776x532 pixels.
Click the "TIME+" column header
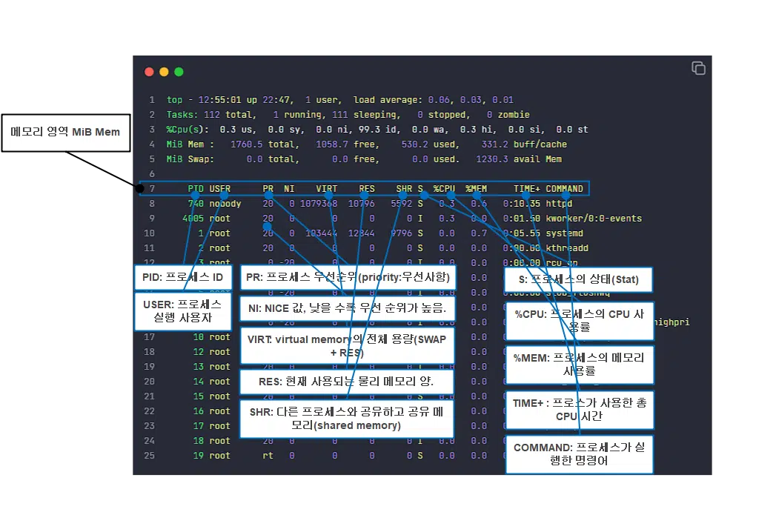pos(527,189)
